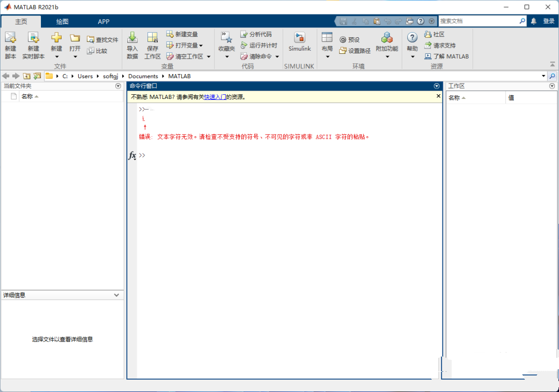Close the 不熟悉 MATLAB banner
The height and width of the screenshot is (392, 559).
pos(438,96)
